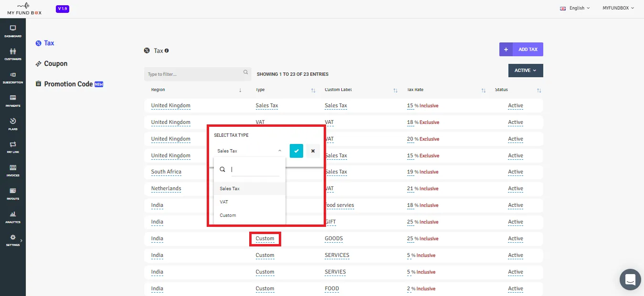Open Pay Link in the sidebar
Viewport: 644px width, 296px height.
(x=13, y=147)
